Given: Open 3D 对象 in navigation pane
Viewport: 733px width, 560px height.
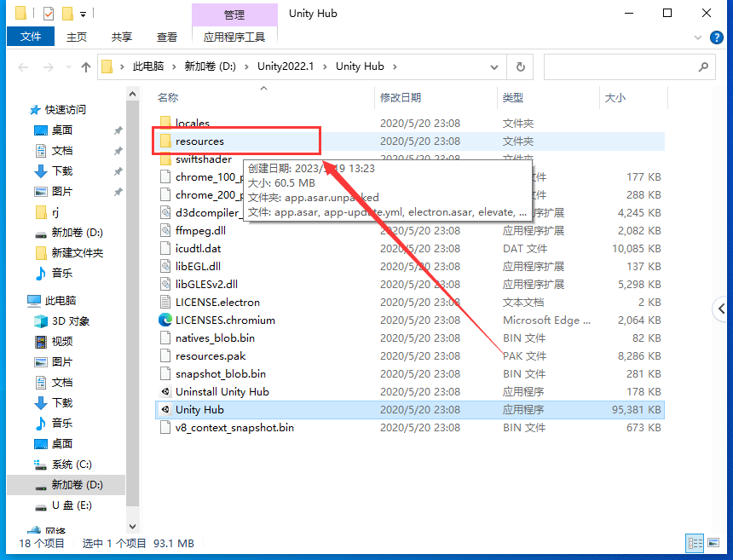Looking at the screenshot, I should coord(71,321).
